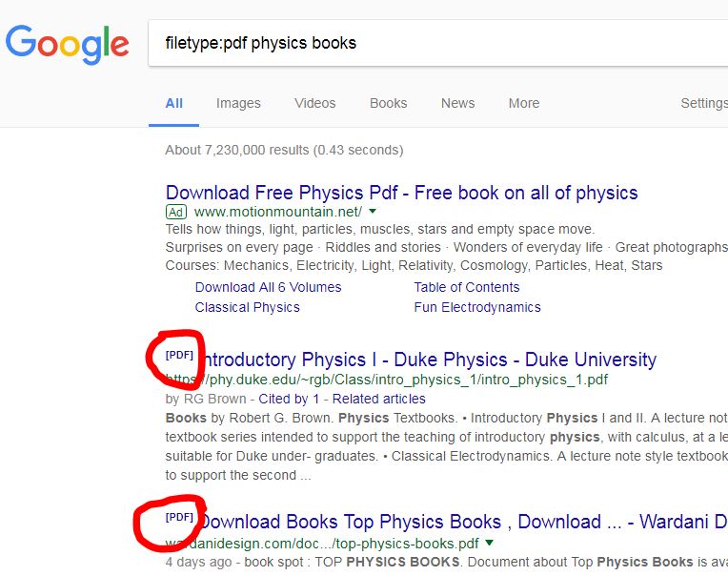Click the '4 days ago' result snippet
This screenshot has height=576, width=728.
(447, 562)
